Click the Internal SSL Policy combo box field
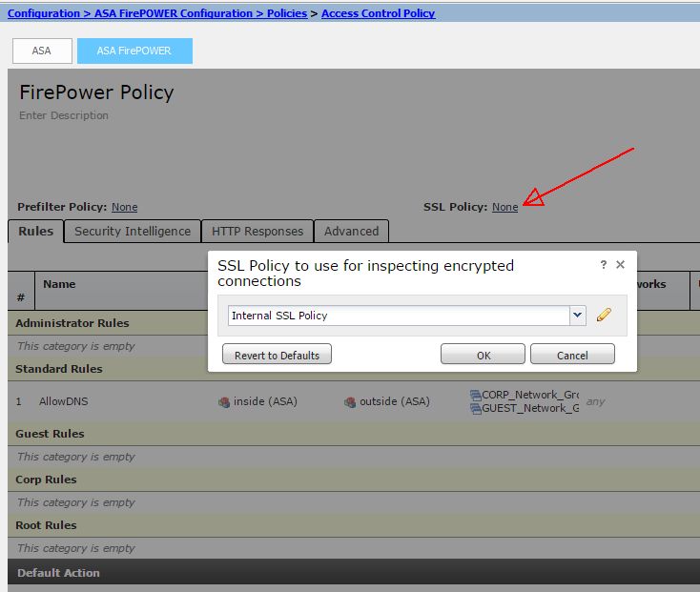 406,316
